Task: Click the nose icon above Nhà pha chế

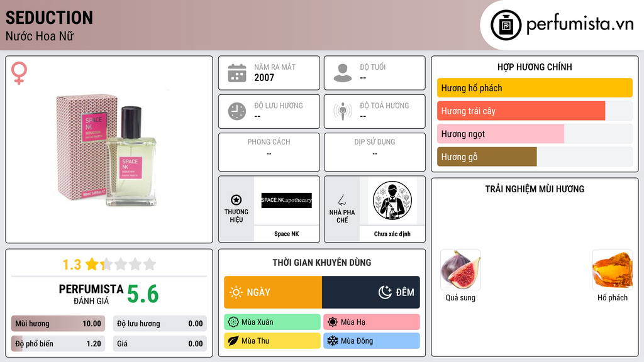Action: click(341, 200)
